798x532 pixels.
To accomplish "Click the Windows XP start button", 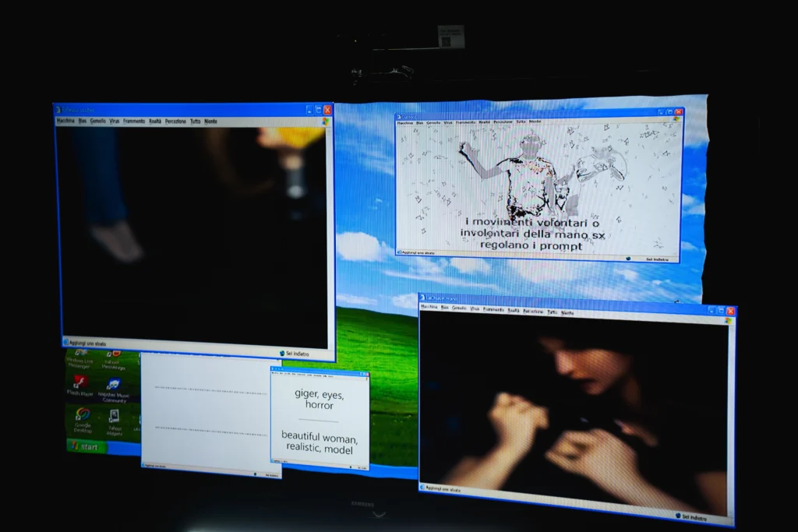I will coord(86,446).
